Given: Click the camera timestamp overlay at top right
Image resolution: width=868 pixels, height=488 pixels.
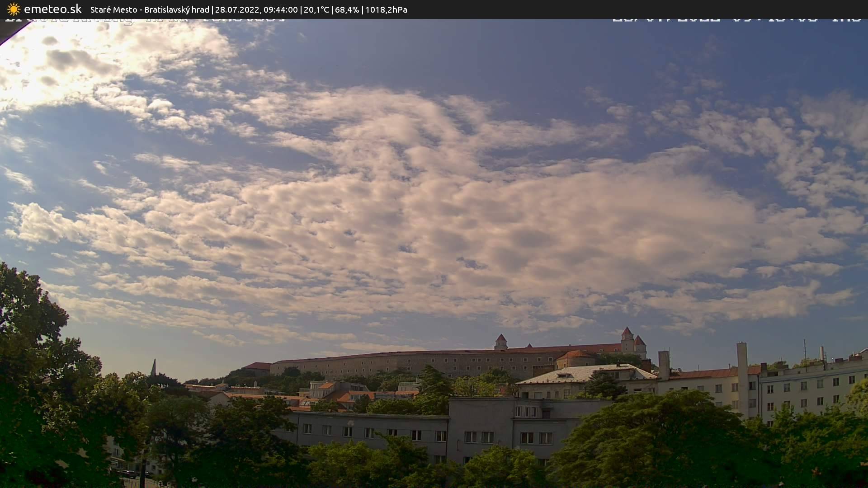Looking at the screenshot, I should pos(736,20).
